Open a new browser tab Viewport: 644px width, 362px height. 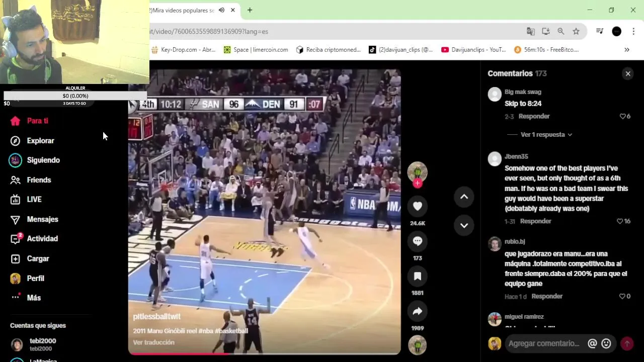(x=250, y=10)
